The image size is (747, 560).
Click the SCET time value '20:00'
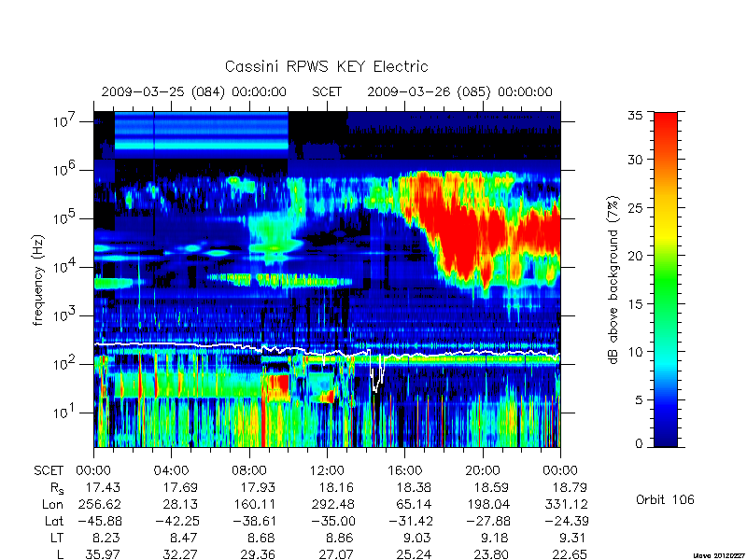click(x=482, y=470)
